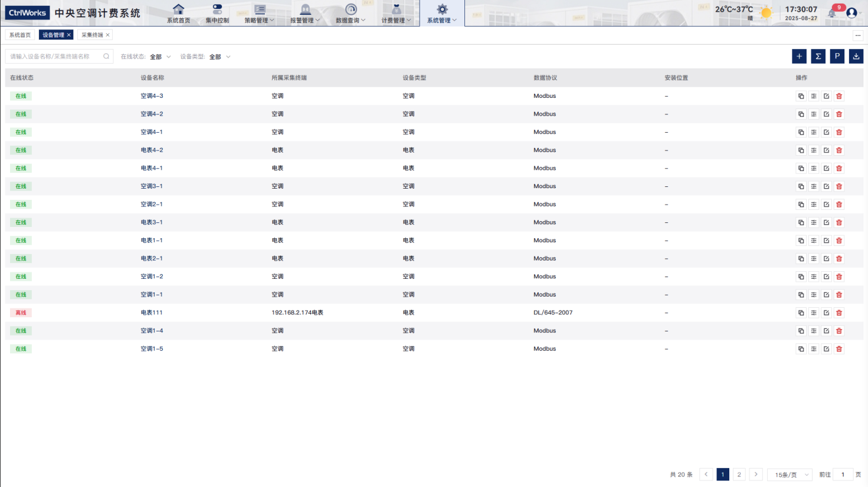Open the 15条/页 page size selector

(x=791, y=475)
